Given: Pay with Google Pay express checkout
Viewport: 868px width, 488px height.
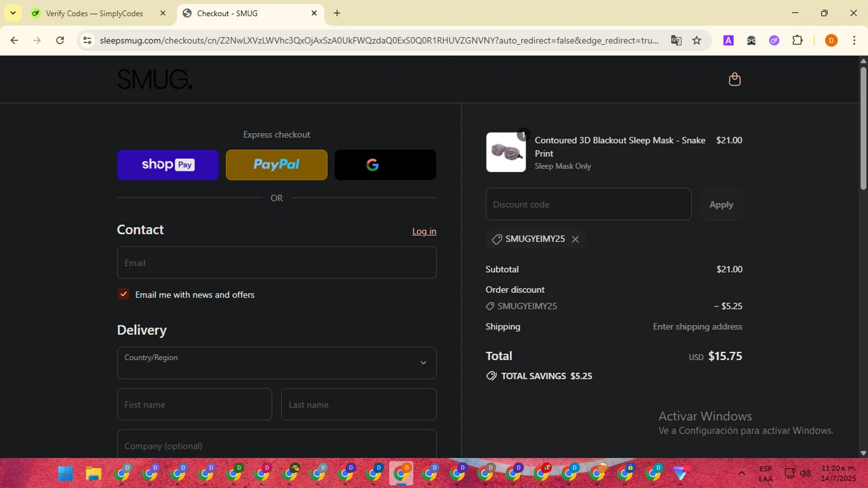Looking at the screenshot, I should click(x=385, y=165).
